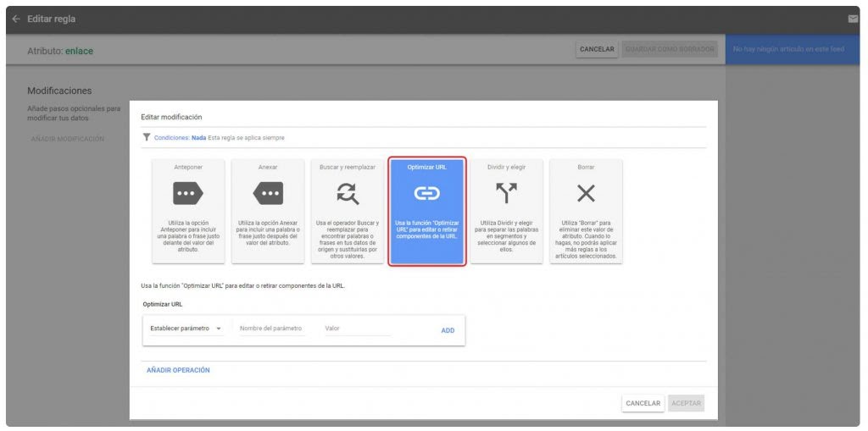Screen dimensions: 868x431
Task: Open the mail envelope icon in header
Action: click(853, 19)
